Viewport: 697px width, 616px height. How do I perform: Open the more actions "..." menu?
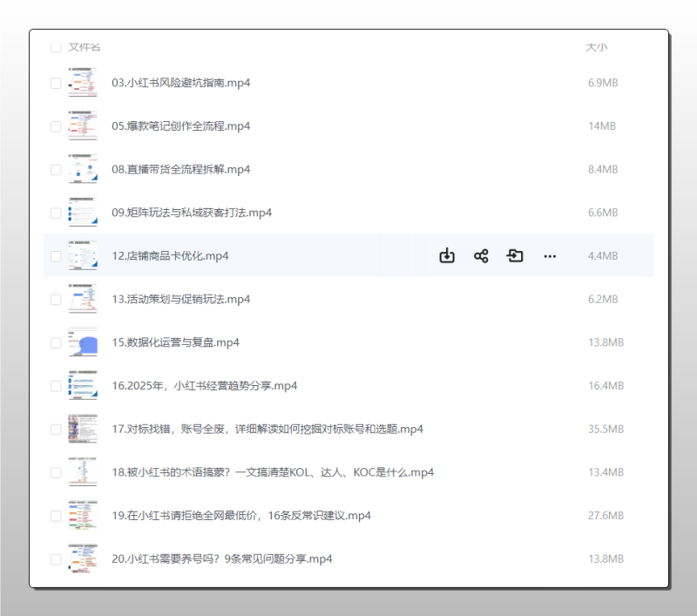(550, 255)
